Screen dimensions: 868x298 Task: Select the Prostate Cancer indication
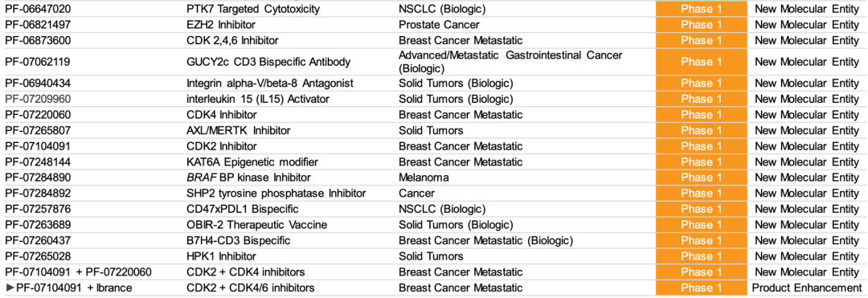(439, 25)
